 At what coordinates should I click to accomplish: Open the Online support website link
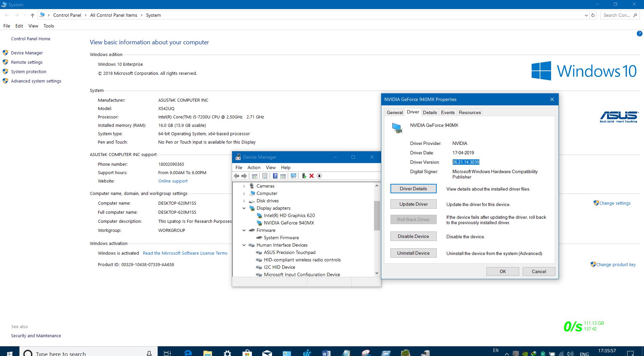pos(173,181)
